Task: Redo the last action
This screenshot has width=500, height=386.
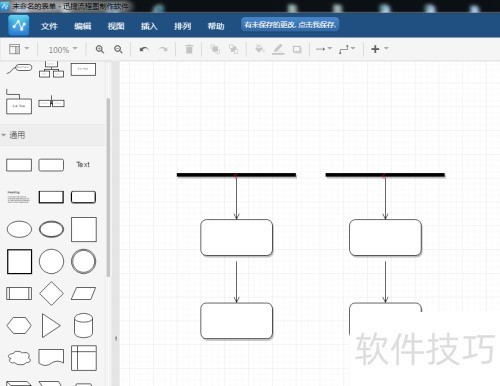Action: click(163, 49)
